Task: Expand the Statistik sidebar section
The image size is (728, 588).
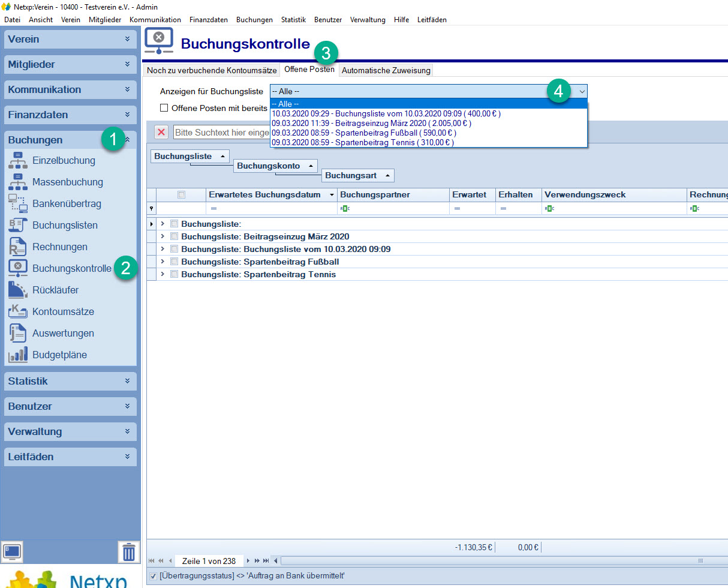Action: coord(70,381)
